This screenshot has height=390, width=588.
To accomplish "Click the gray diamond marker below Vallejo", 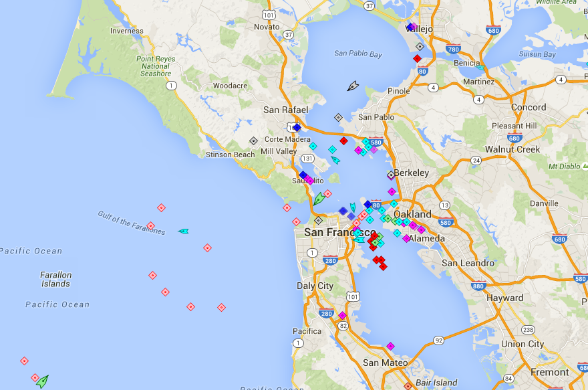I will pyautogui.click(x=420, y=47).
